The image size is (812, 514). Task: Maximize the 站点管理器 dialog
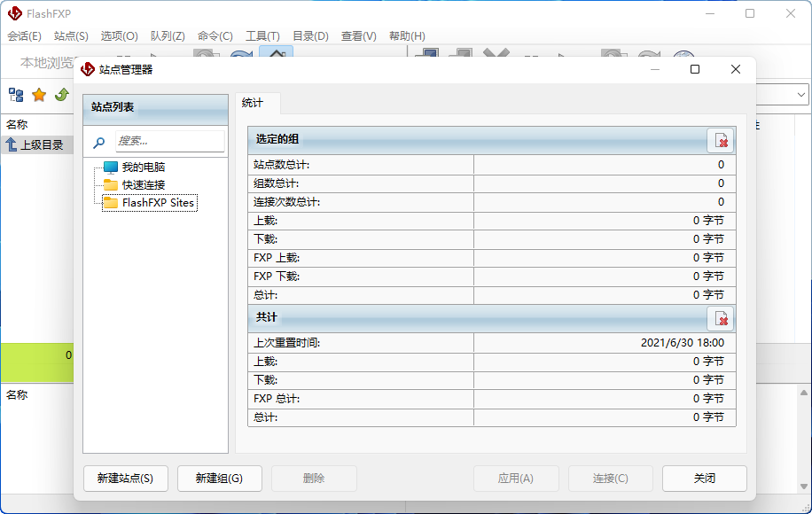pos(695,69)
